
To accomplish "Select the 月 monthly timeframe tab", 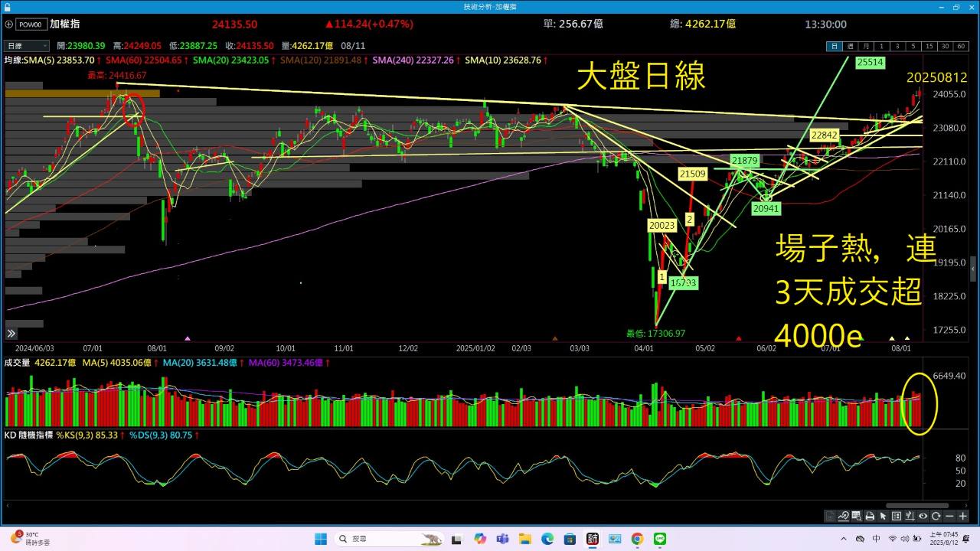I will pos(866,46).
